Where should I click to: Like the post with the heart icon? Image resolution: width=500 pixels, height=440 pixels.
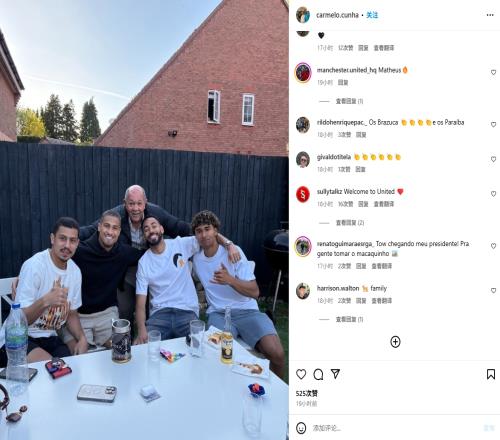coord(301,374)
